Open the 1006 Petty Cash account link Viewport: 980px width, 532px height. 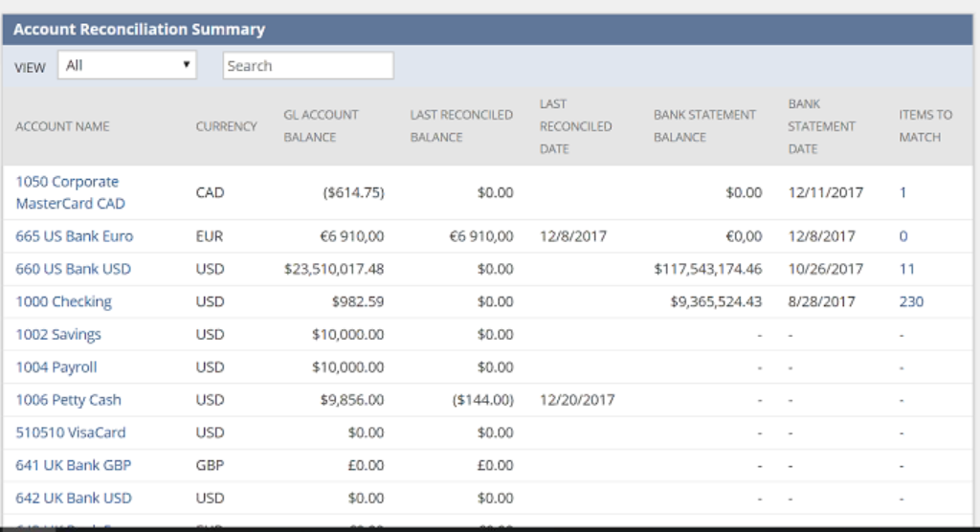click(x=68, y=399)
